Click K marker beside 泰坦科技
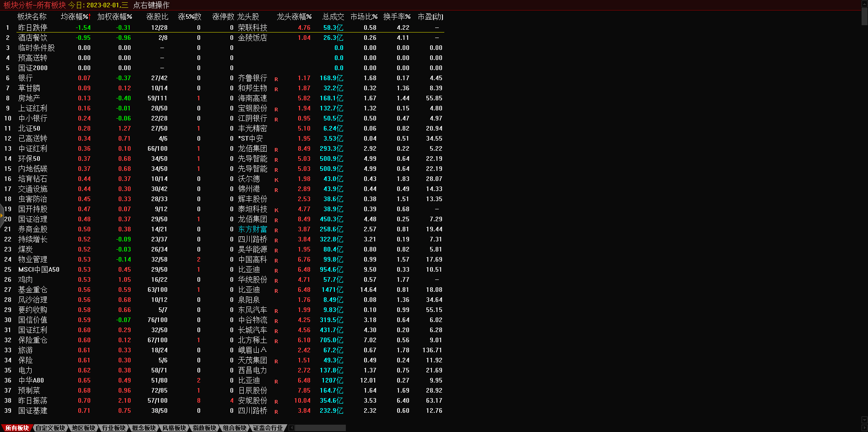Screen dimensions: 868x432 (276, 210)
